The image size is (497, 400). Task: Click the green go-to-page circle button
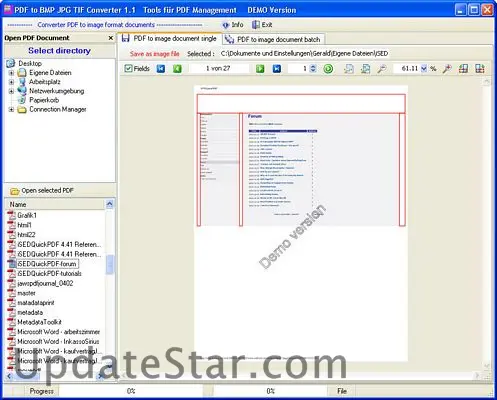point(328,69)
